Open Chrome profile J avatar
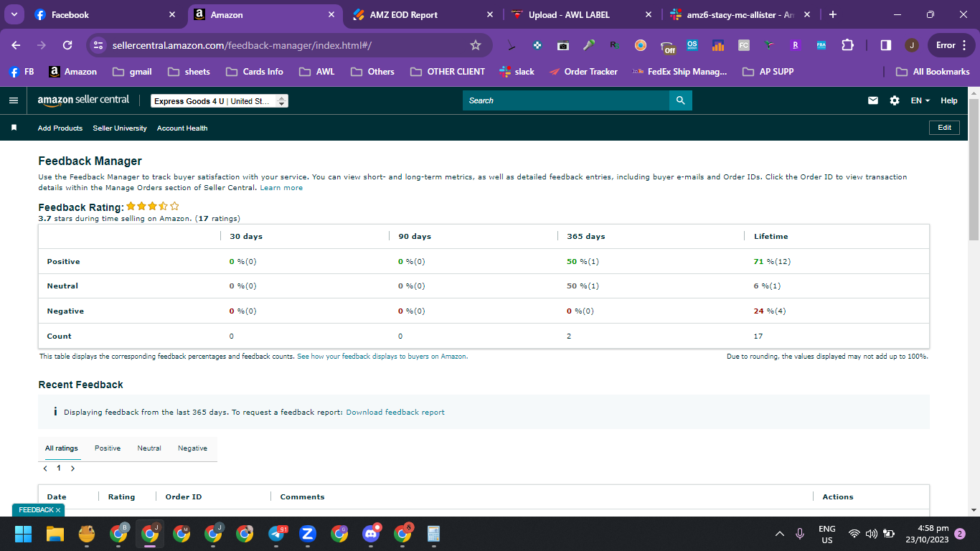This screenshot has width=980, height=551. coord(912,45)
